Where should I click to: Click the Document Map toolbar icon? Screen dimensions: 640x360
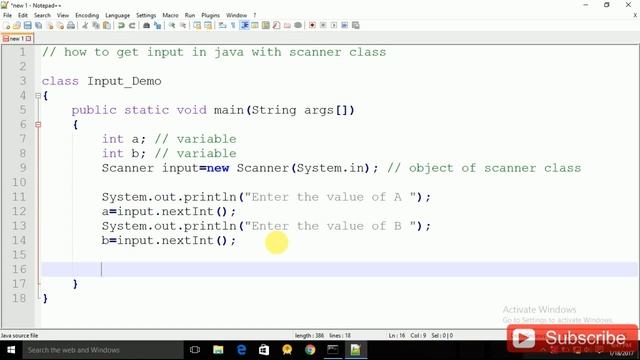(x=266, y=25)
